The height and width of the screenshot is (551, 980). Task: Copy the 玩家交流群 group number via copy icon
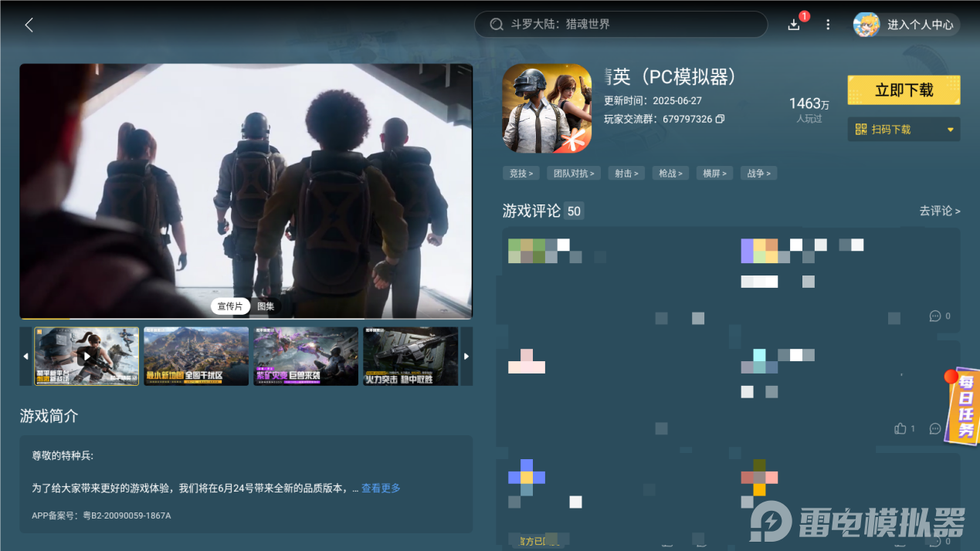[720, 119]
